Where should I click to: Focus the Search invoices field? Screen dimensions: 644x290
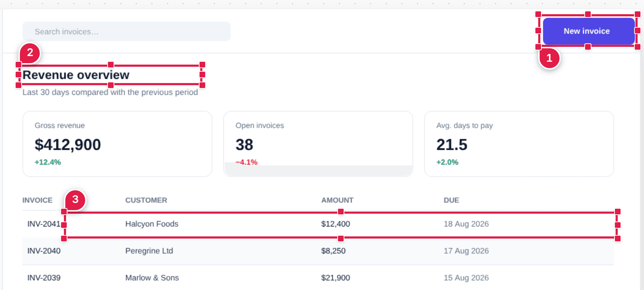pos(126,32)
